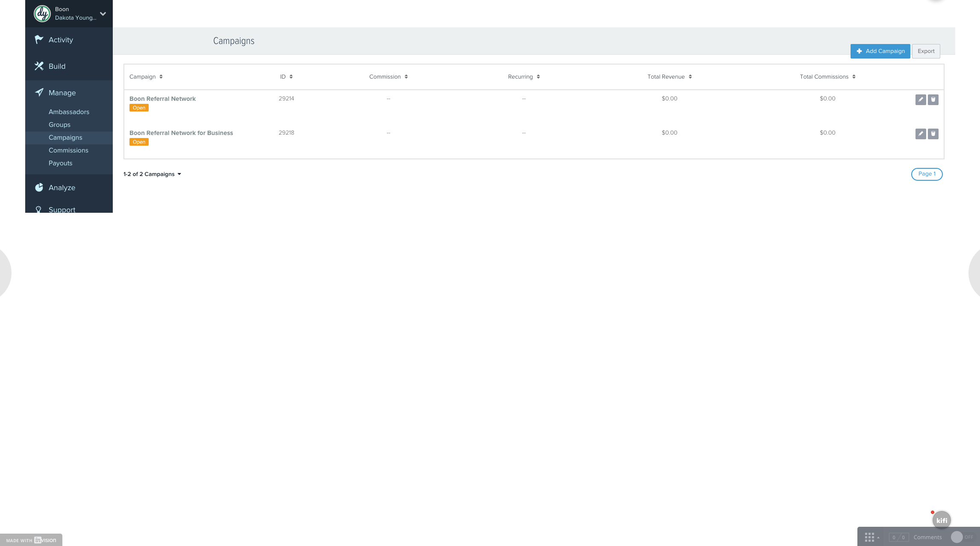This screenshot has width=980, height=546.
Task: Open the 1-2 of 2 Campaigns dropdown
Action: [152, 174]
